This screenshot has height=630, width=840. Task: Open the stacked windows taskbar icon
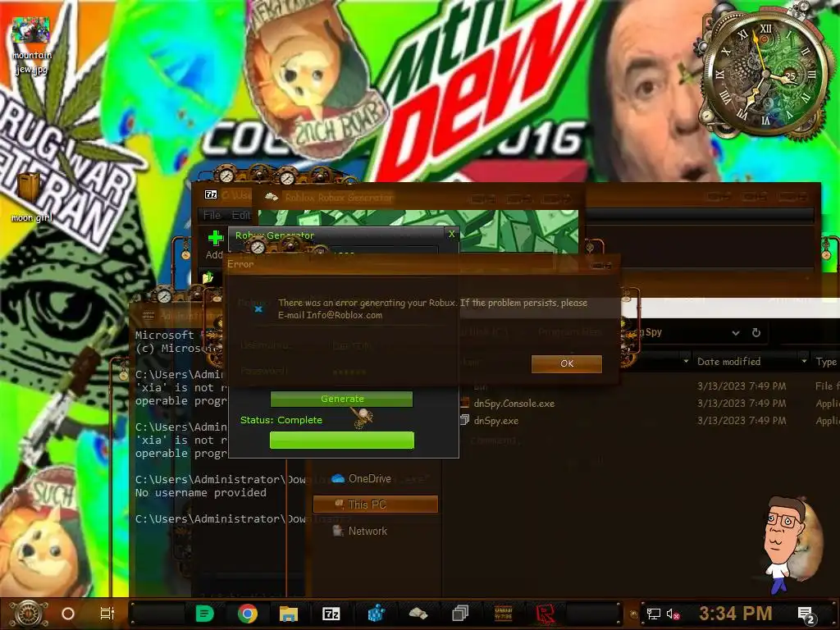(460, 614)
